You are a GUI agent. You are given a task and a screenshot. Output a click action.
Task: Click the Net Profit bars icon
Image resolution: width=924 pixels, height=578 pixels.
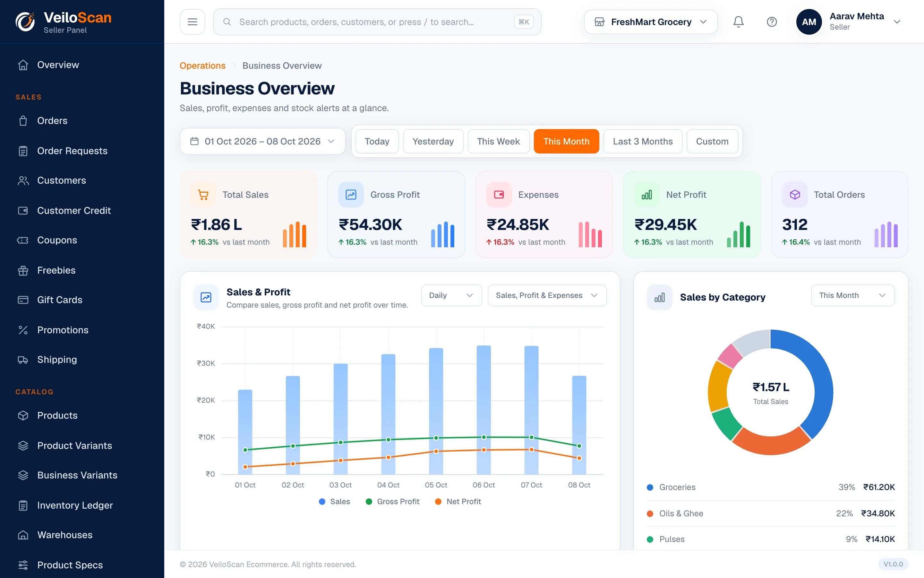tap(646, 195)
